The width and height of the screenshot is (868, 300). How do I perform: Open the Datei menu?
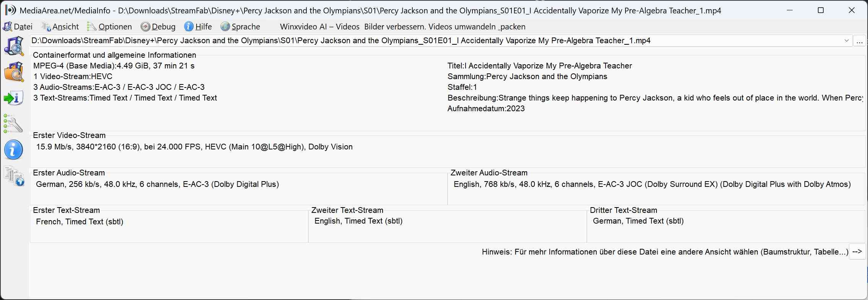coord(18,27)
